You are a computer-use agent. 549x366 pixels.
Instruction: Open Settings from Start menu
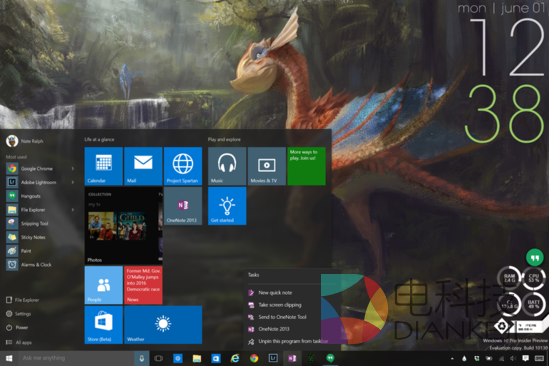click(19, 314)
